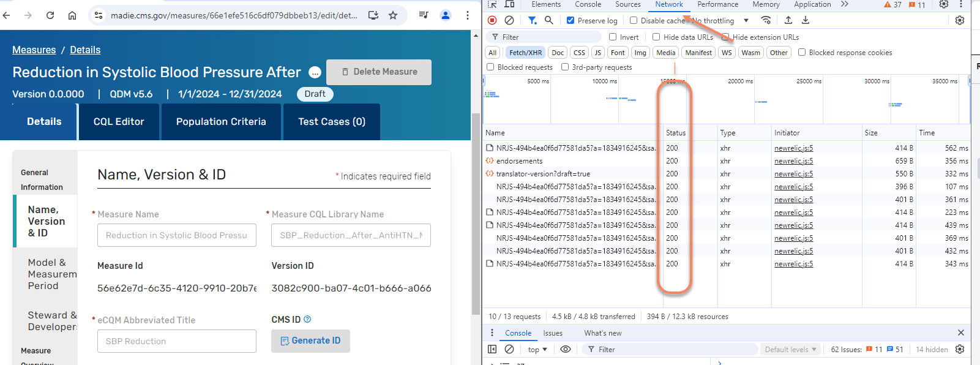980x365 pixels.
Task: Expand more DevTools tabs chevron
Action: tap(845, 4)
